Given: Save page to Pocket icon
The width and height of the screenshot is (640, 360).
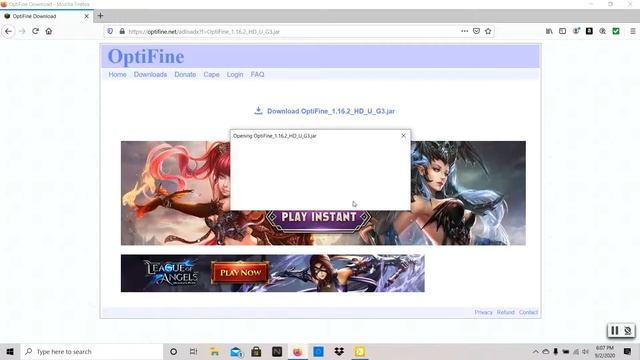Looking at the screenshot, I should click(476, 31).
